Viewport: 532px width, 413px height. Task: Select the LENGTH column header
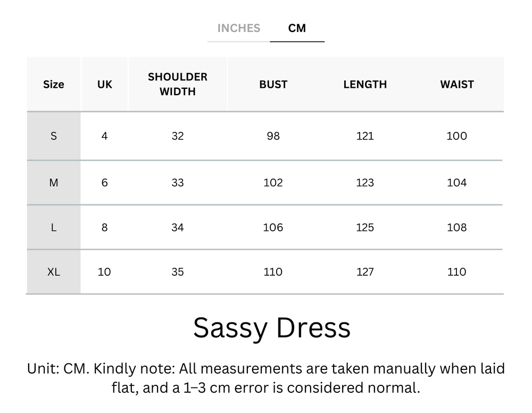[x=365, y=84]
